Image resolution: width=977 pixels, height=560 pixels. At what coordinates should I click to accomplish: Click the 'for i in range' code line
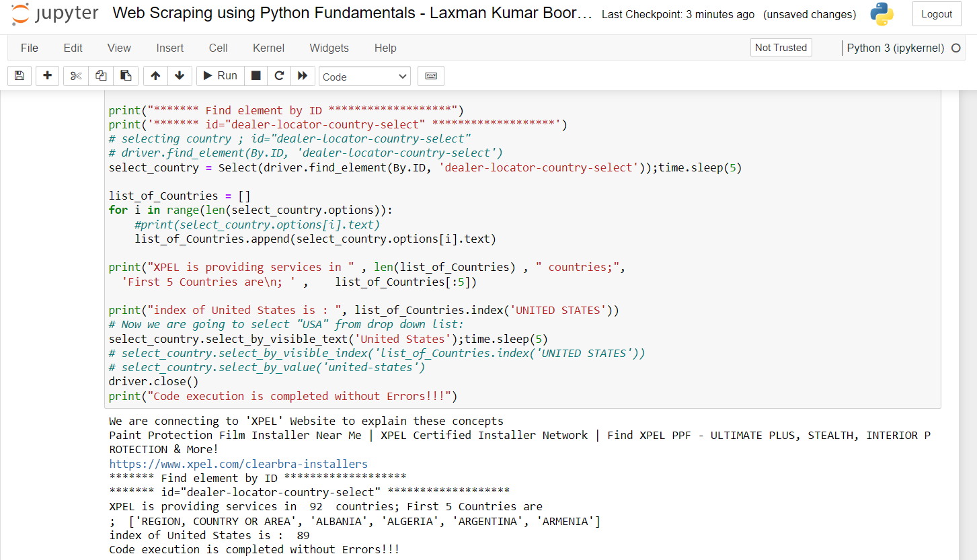(250, 210)
